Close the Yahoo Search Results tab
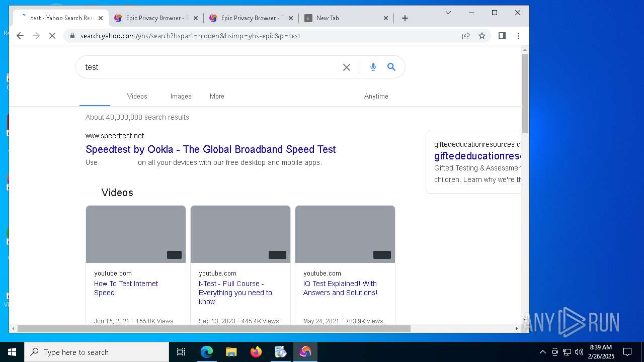 point(101,18)
